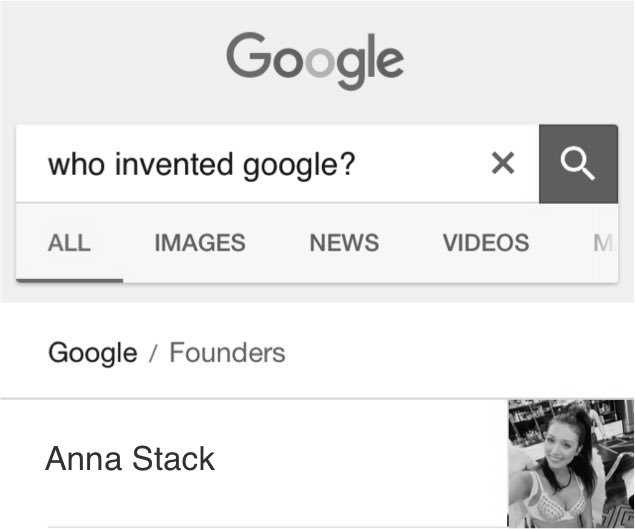Go to the VIDEOS tab
Screen dimensions: 635x529
tap(486, 243)
